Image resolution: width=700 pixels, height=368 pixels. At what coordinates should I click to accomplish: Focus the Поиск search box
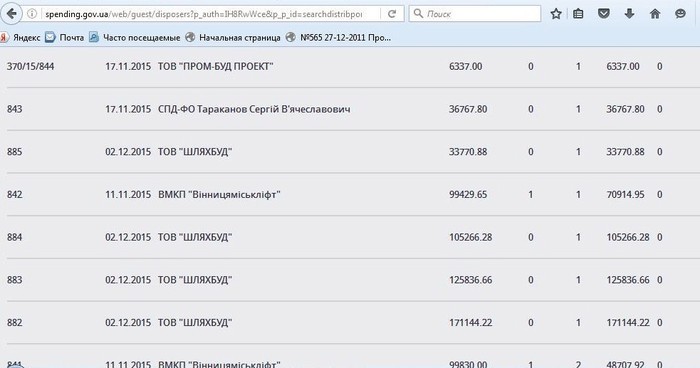pos(475,14)
